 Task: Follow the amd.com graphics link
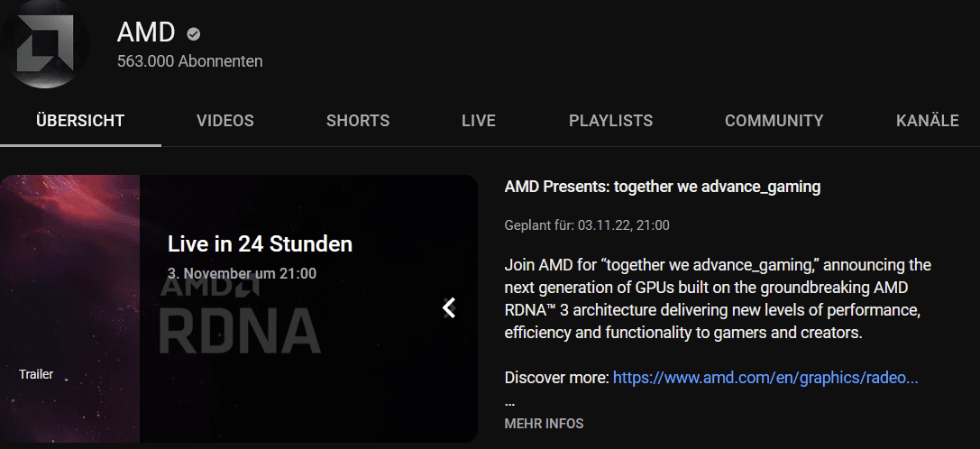[x=765, y=378]
